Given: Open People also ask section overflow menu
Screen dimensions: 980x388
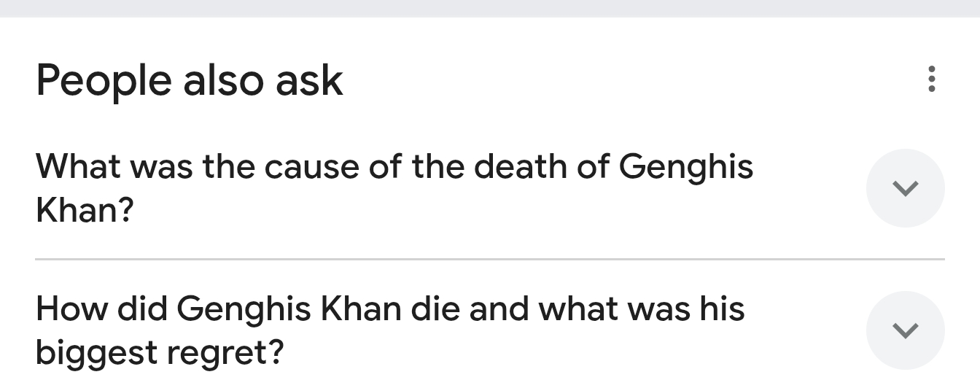Looking at the screenshot, I should tap(931, 79).
